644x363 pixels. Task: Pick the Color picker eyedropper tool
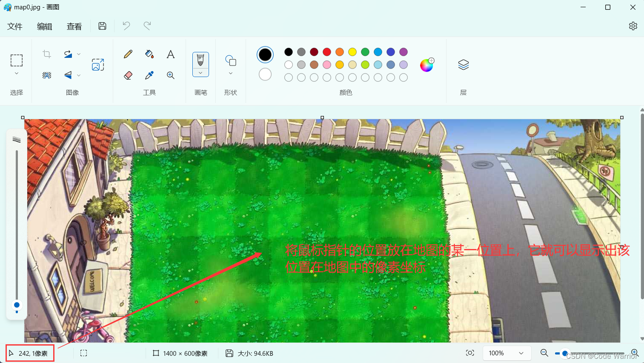click(149, 75)
